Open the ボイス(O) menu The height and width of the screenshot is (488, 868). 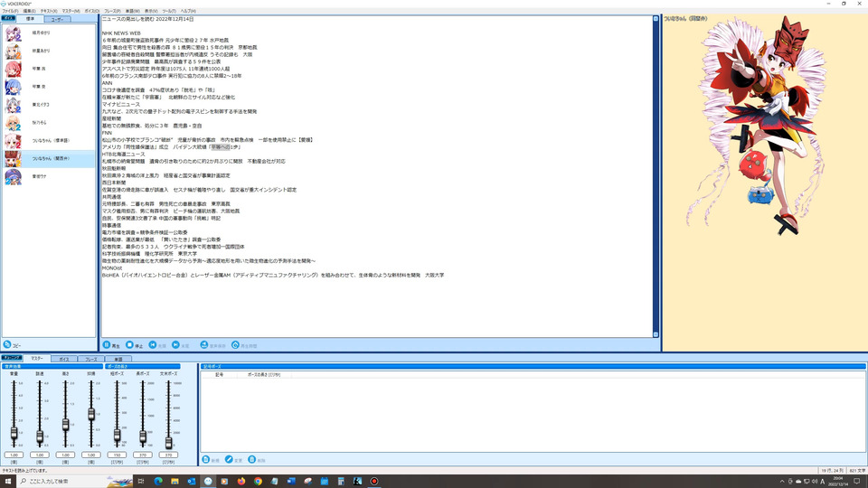92,11
